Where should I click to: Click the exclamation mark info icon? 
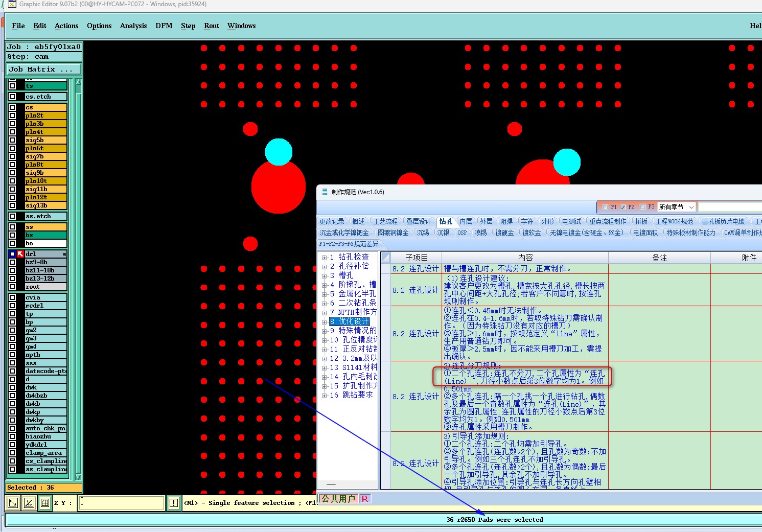coord(174,503)
